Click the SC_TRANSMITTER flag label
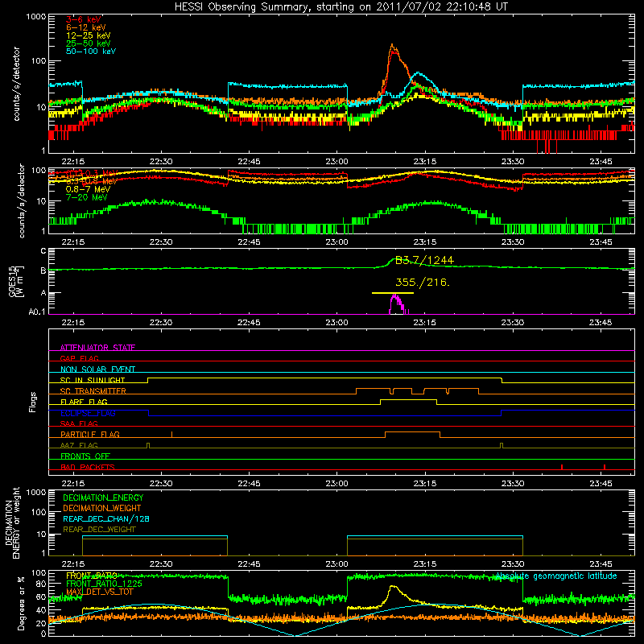 [93, 391]
